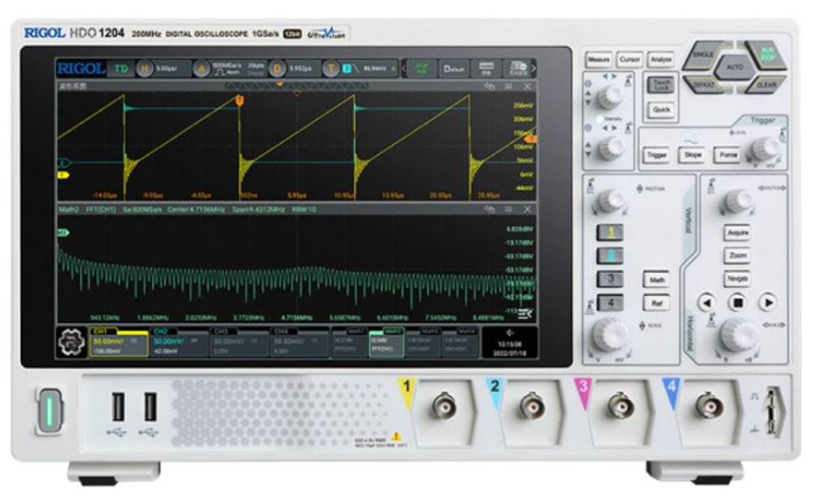Toggle channel 2 with cyan button
Screen dimensions: 813x504
click(x=611, y=256)
